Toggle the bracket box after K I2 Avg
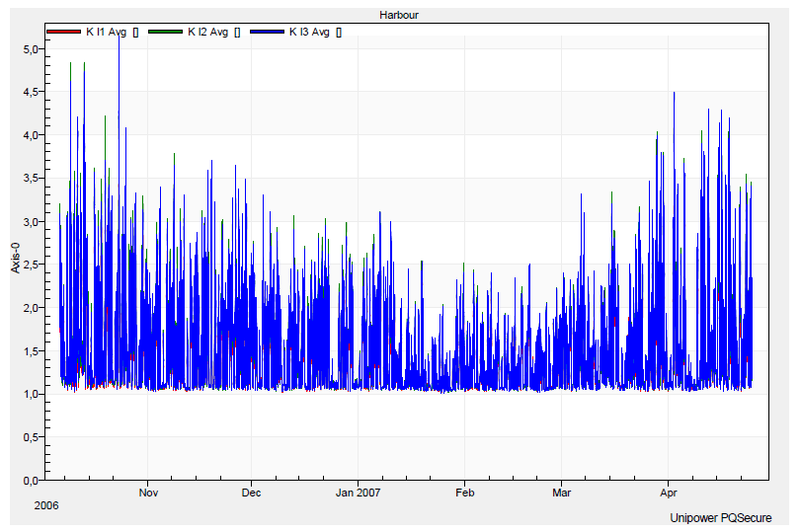Screen dimensions: 801x532 (237, 32)
